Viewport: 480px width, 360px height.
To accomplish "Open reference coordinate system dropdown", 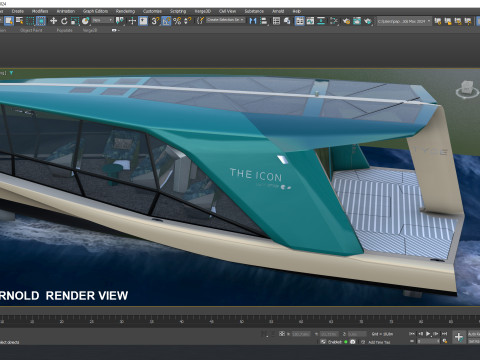I will tap(103, 21).
